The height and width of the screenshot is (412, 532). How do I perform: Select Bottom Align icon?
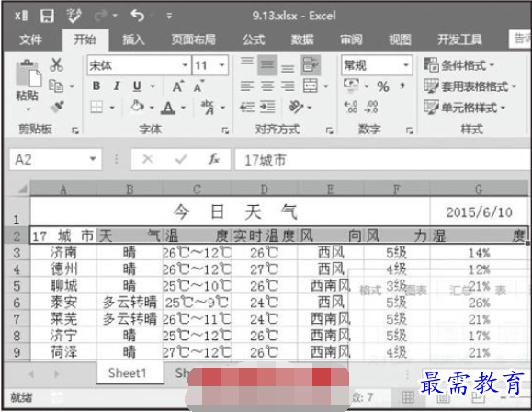(x=288, y=69)
